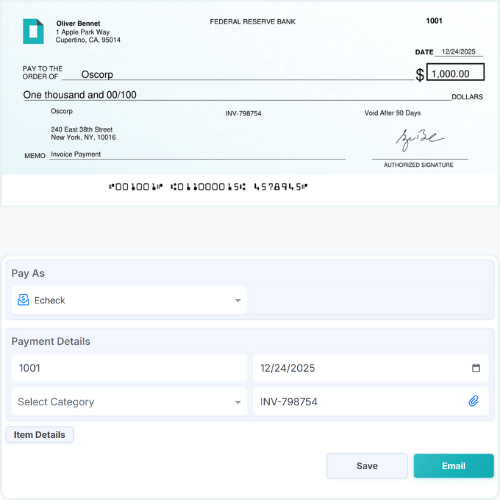This screenshot has width=500, height=500.
Task: Expand the Pay As Echeck dropdown arrow
Action: tap(238, 300)
